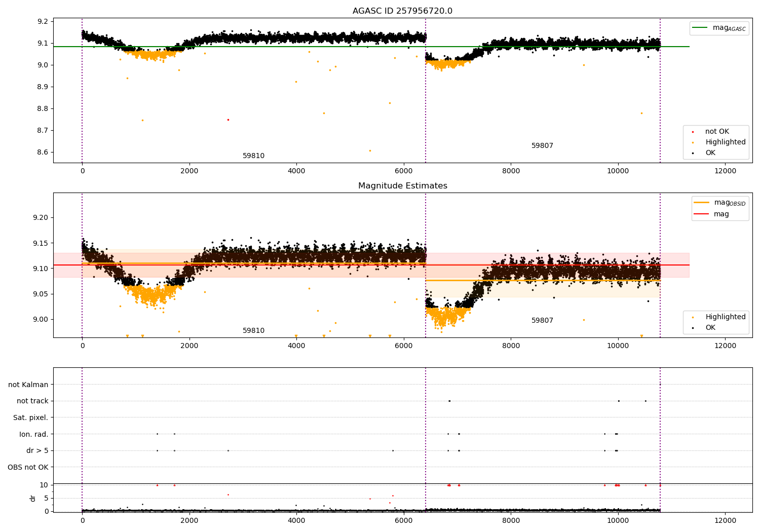760x532 pixels.
Task: Click x-tick 12000 under the top plot
Action: coord(725,171)
